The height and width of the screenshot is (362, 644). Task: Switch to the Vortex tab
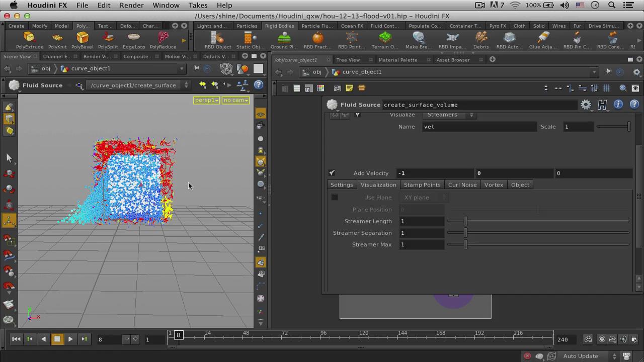494,185
